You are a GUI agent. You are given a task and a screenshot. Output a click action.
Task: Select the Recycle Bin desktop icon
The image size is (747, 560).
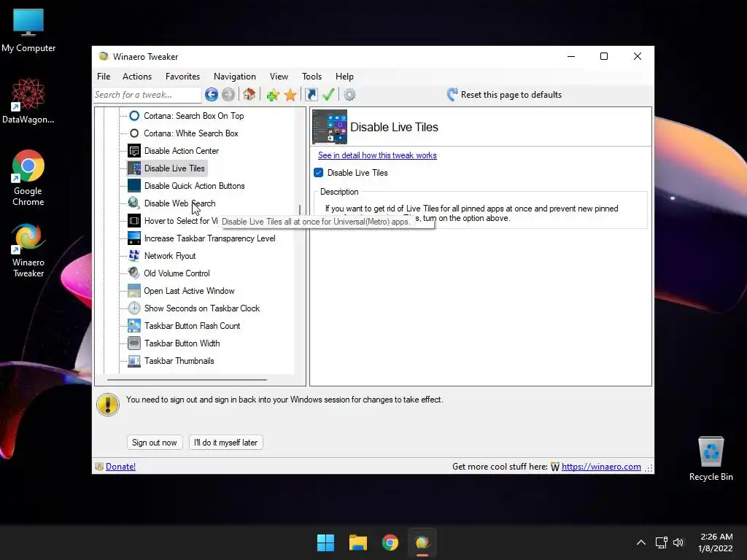click(x=711, y=459)
